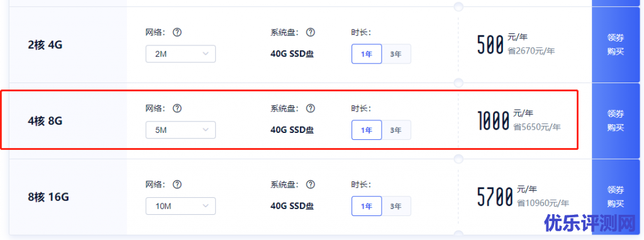This screenshot has height=240, width=644.
Task: Select 1年 duration for 2核 4G plan
Action: 367,54
